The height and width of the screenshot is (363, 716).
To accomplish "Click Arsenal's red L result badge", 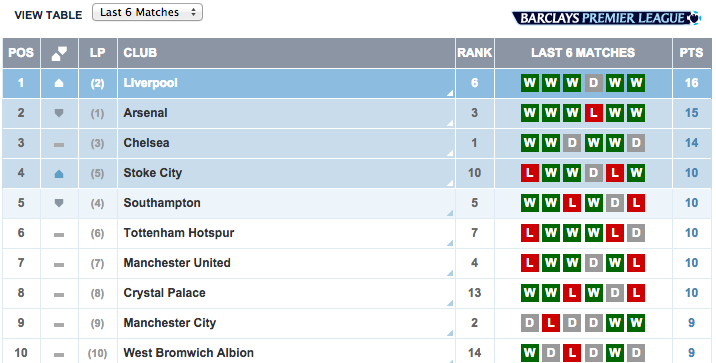I will point(593,113).
